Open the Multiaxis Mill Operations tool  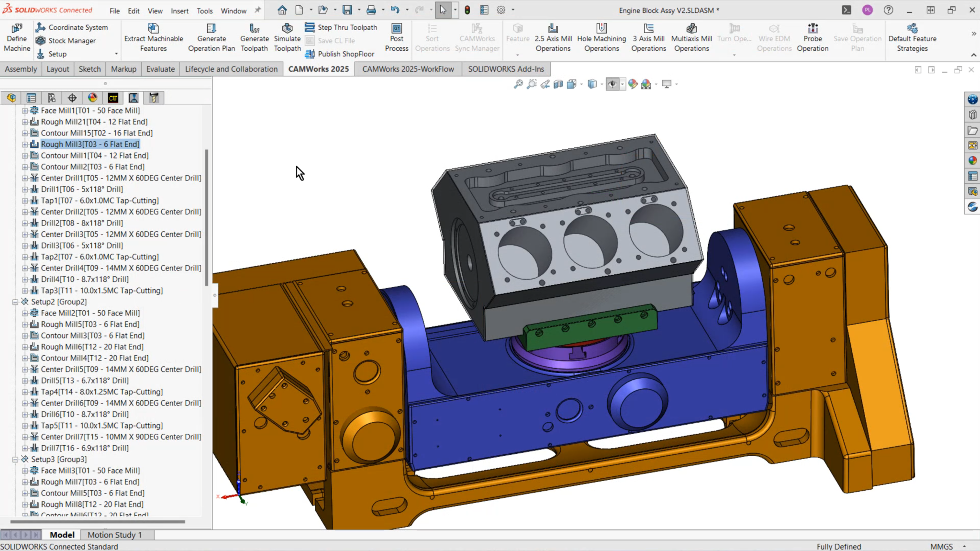pyautogui.click(x=691, y=37)
